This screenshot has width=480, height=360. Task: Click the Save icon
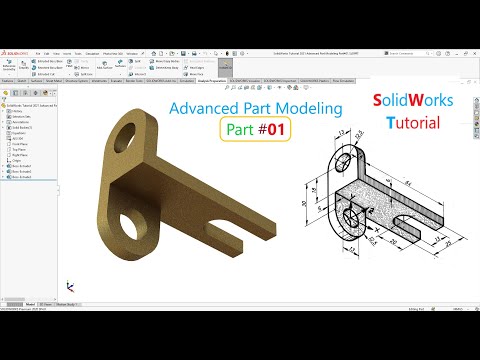pos(183,53)
